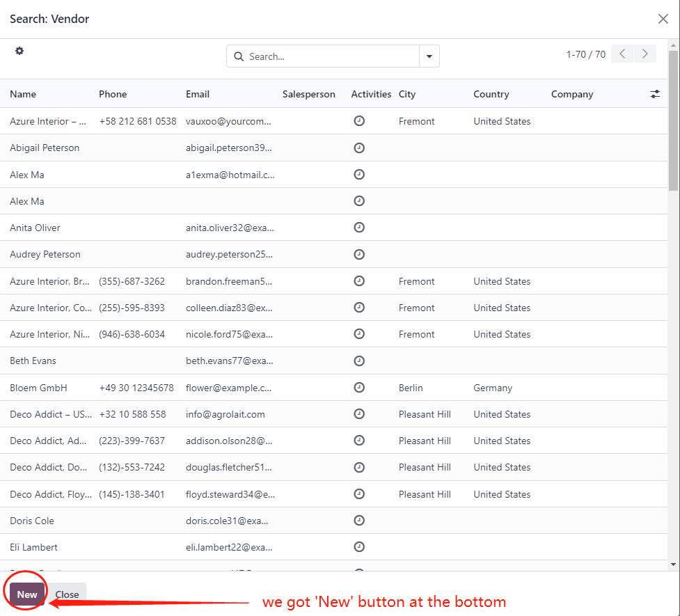The image size is (680, 616).
Task: Select vendor Eli Lambert
Action: (x=34, y=547)
